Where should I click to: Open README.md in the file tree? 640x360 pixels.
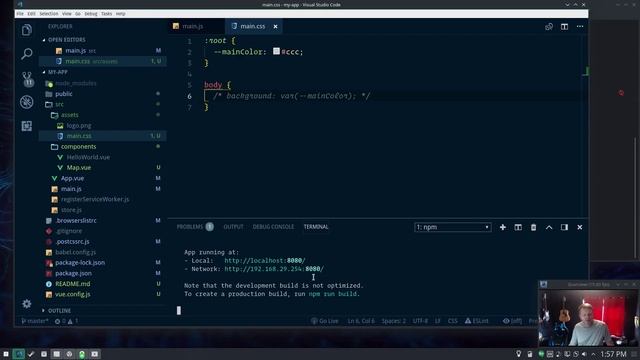(x=73, y=284)
